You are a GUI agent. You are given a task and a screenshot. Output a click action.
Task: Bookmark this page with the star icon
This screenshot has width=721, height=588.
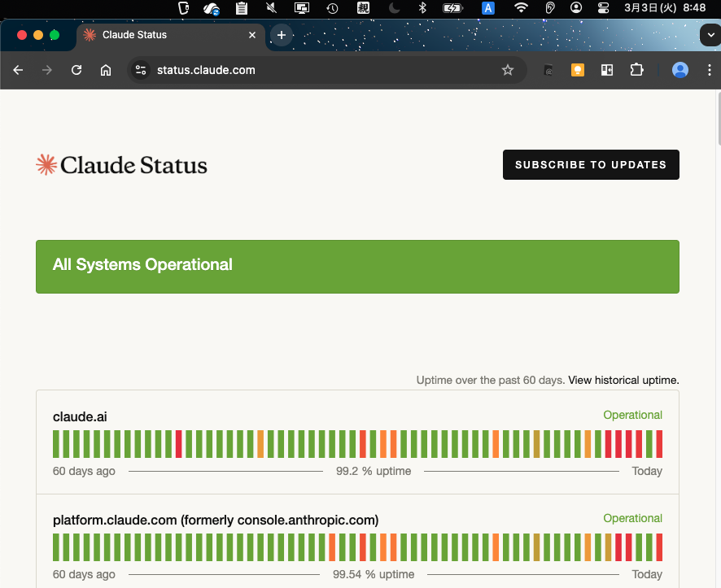click(508, 70)
